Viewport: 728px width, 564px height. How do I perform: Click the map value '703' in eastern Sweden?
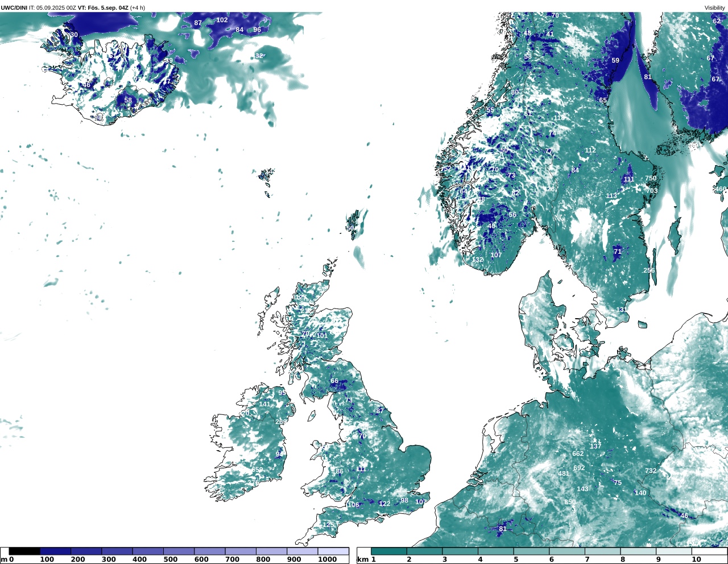(652, 191)
